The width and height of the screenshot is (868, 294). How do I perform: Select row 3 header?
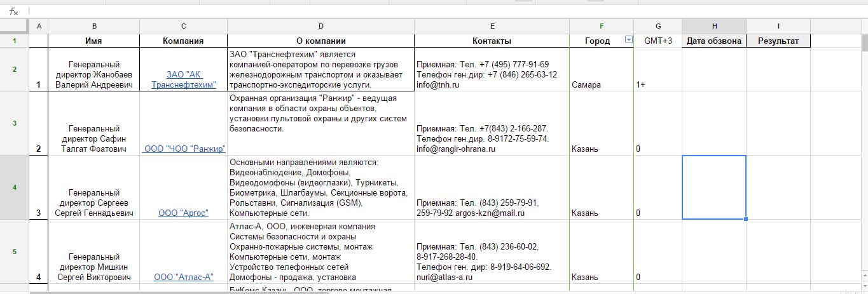coord(15,123)
